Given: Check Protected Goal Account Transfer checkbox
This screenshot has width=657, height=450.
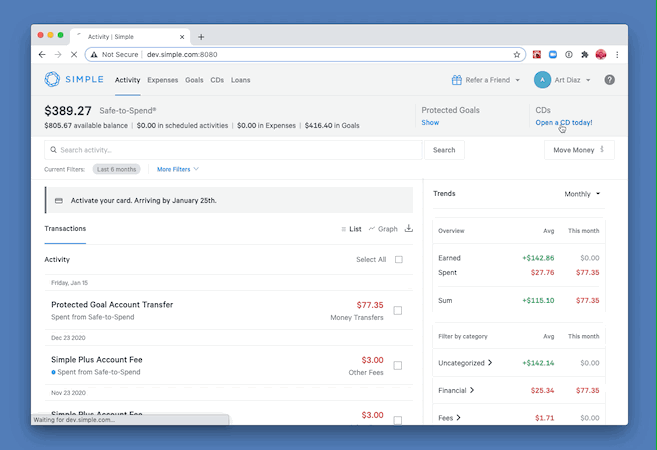Looking at the screenshot, I should tap(398, 310).
